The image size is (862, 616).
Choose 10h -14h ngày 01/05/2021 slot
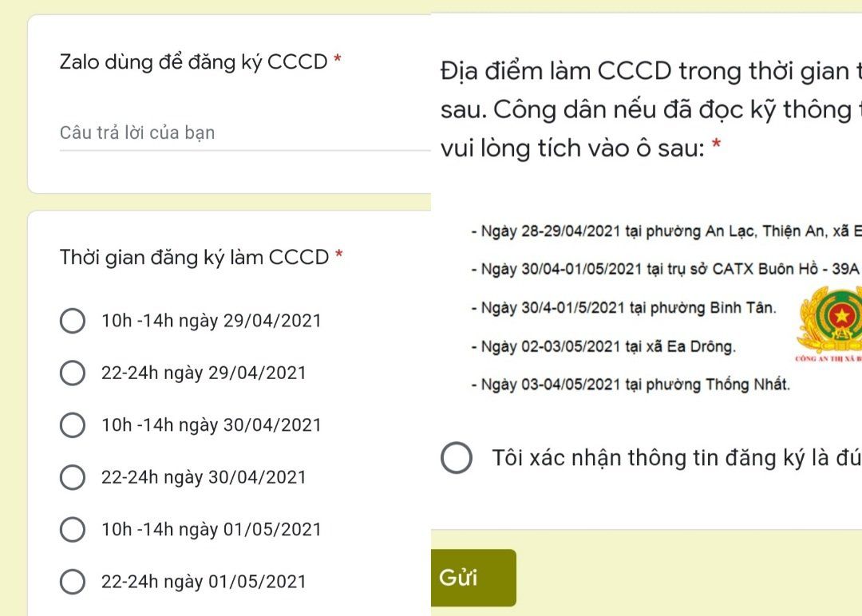coord(73,529)
